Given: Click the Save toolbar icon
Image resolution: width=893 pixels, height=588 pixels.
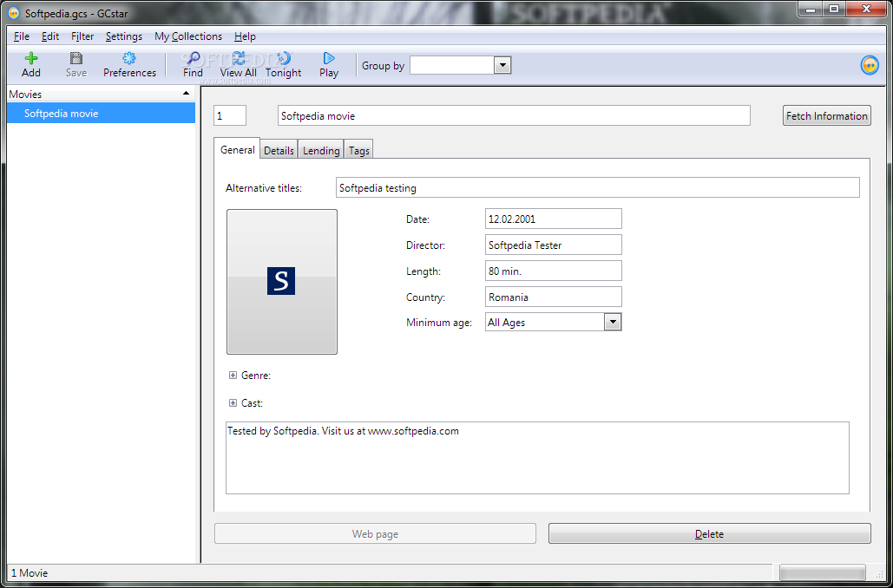Looking at the screenshot, I should [76, 58].
